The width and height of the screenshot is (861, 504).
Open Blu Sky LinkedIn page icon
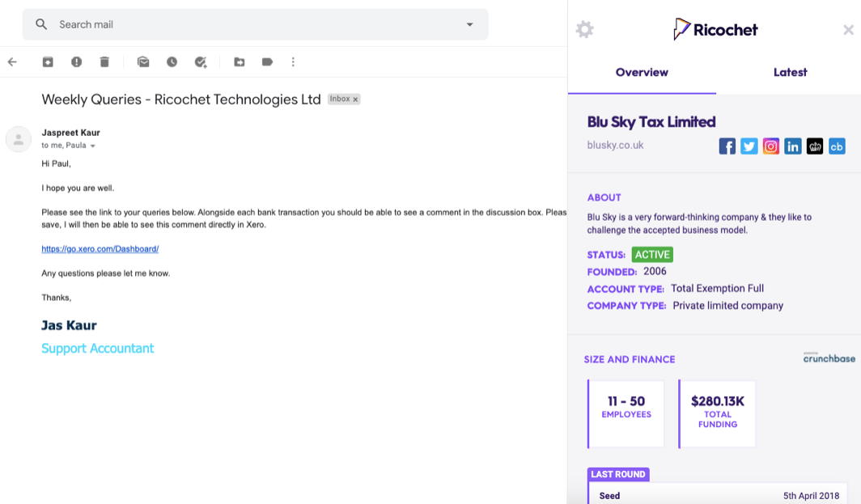[793, 146]
